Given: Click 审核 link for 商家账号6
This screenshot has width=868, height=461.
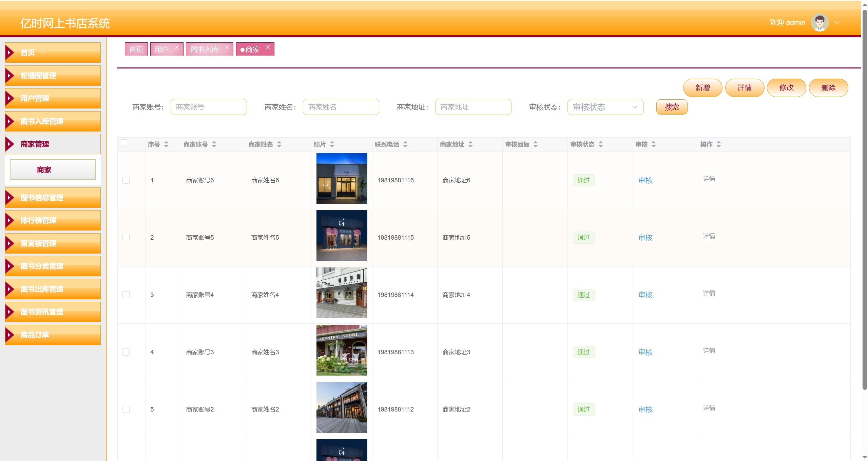Looking at the screenshot, I should pyautogui.click(x=645, y=180).
